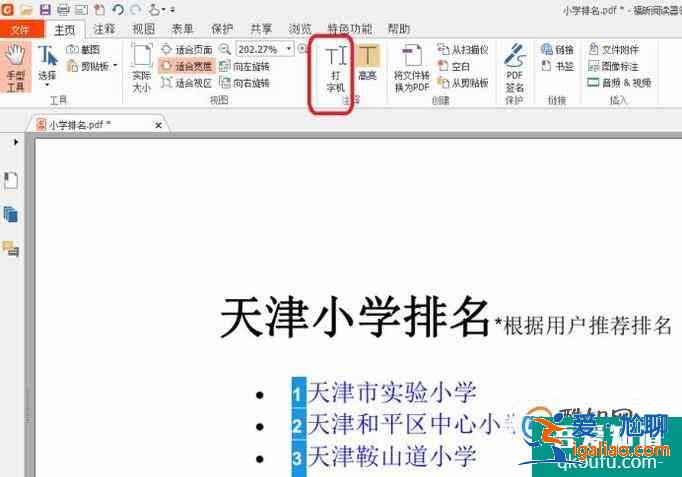Open the Comments panel in sidebar
Viewport: 682px width, 477px height.
11,249
